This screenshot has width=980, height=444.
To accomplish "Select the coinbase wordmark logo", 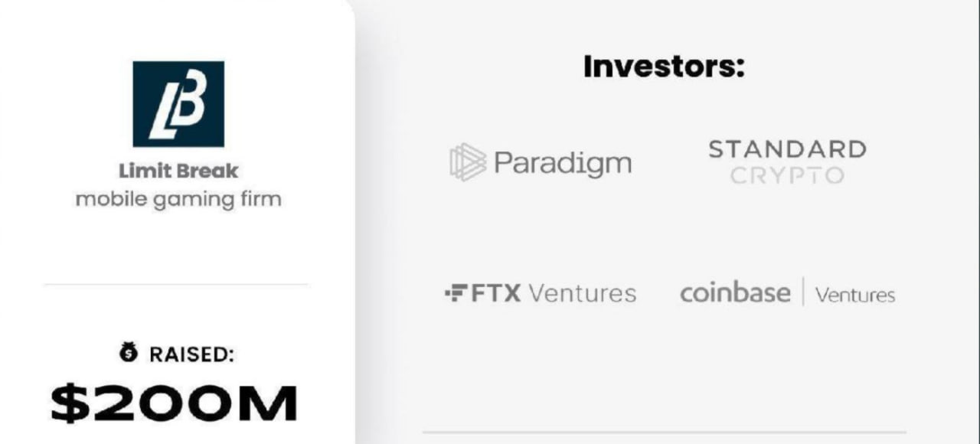I will [735, 293].
